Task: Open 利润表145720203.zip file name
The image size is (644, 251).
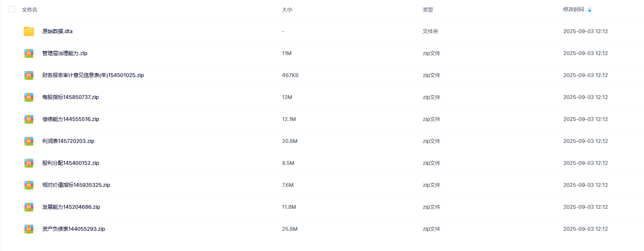Action: coord(68,141)
